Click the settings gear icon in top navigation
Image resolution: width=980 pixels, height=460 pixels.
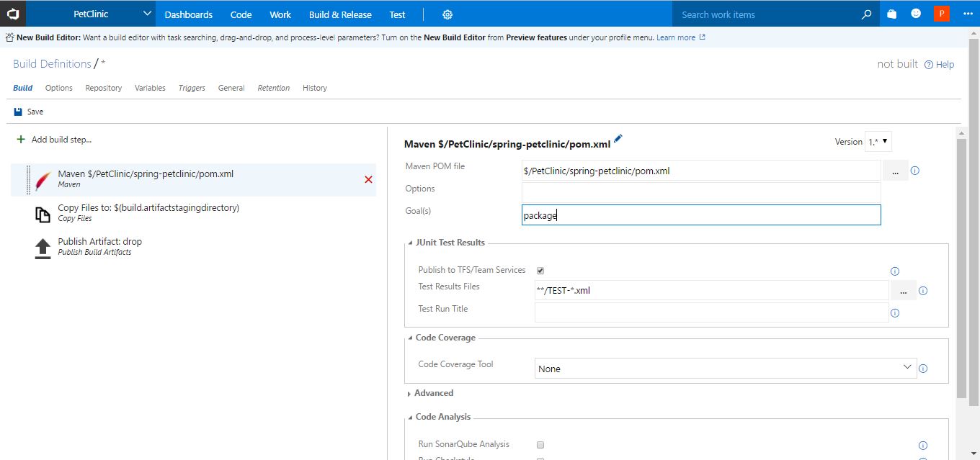click(447, 14)
